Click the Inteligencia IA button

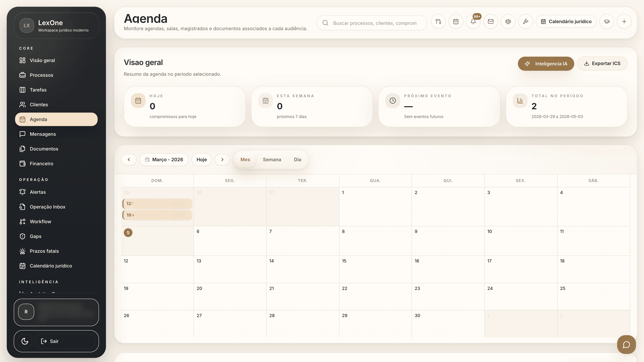click(x=546, y=64)
